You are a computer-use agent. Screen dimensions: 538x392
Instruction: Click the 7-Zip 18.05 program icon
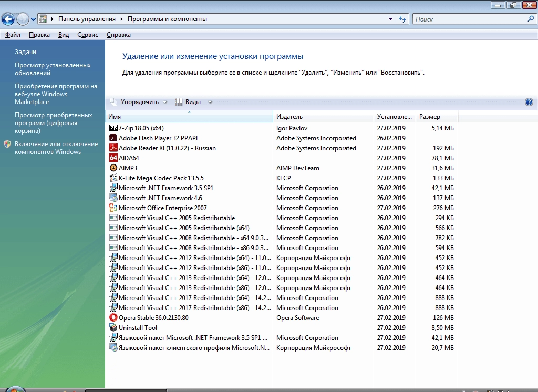point(113,128)
